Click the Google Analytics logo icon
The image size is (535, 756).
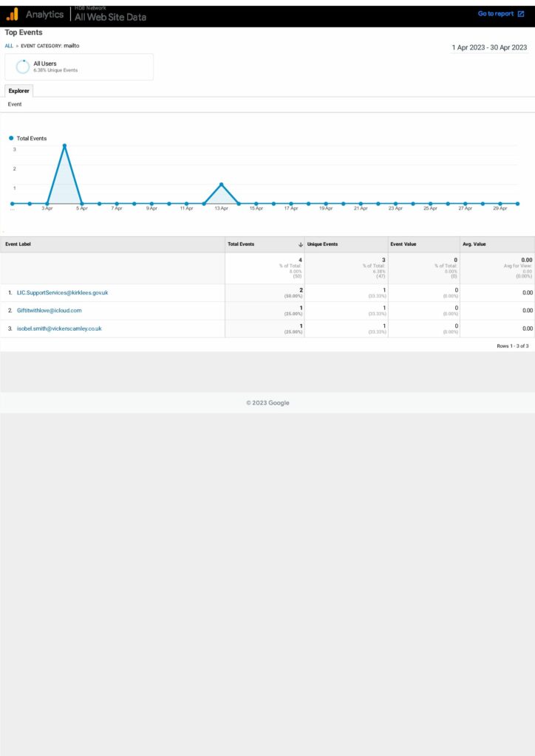point(13,14)
